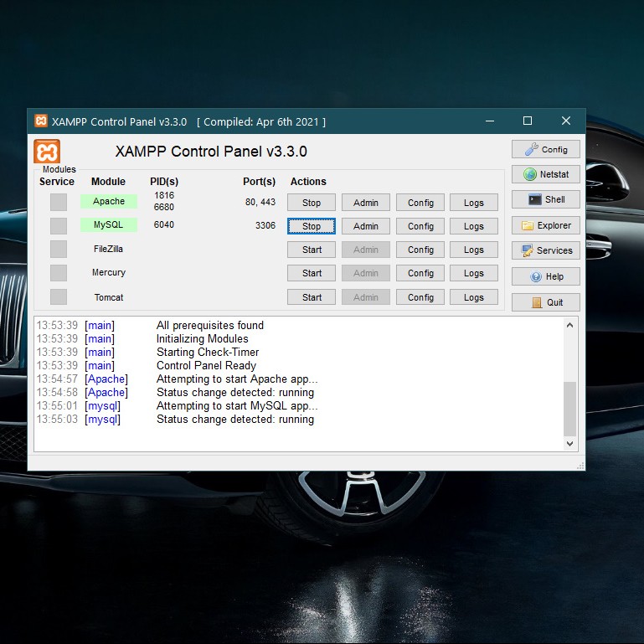Open Netstat with the globe icon
This screenshot has height=644, width=644.
545,174
